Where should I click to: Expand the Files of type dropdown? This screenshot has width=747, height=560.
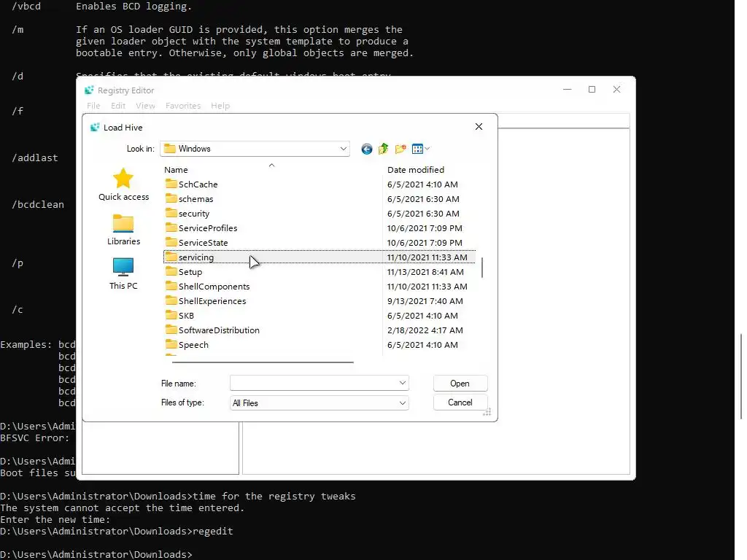(x=403, y=402)
